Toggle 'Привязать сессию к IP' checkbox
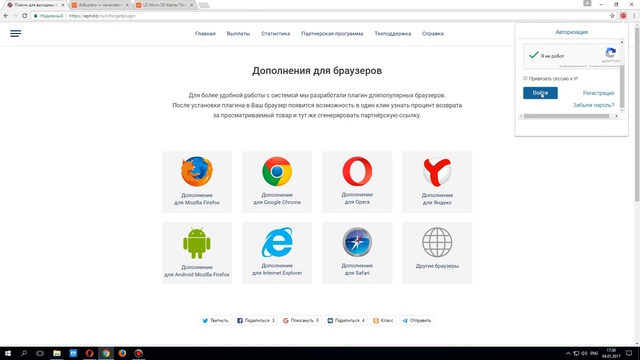Screen dimensions: 640x360 pyautogui.click(x=525, y=78)
